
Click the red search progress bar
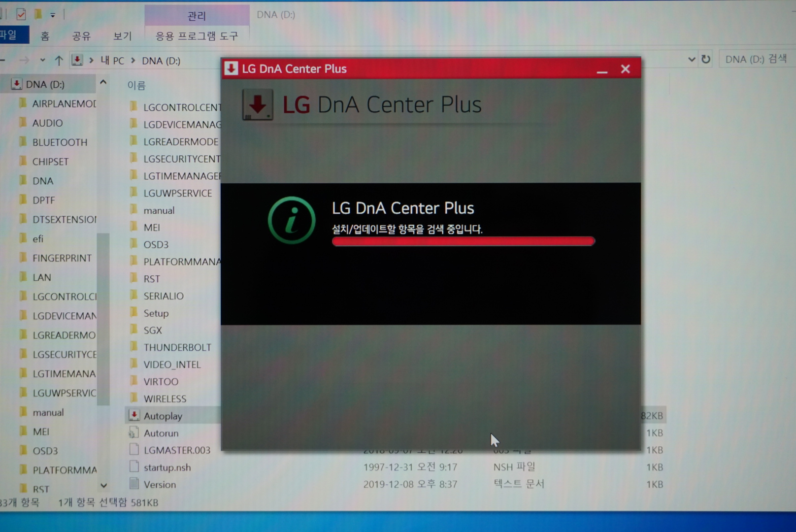pos(464,241)
